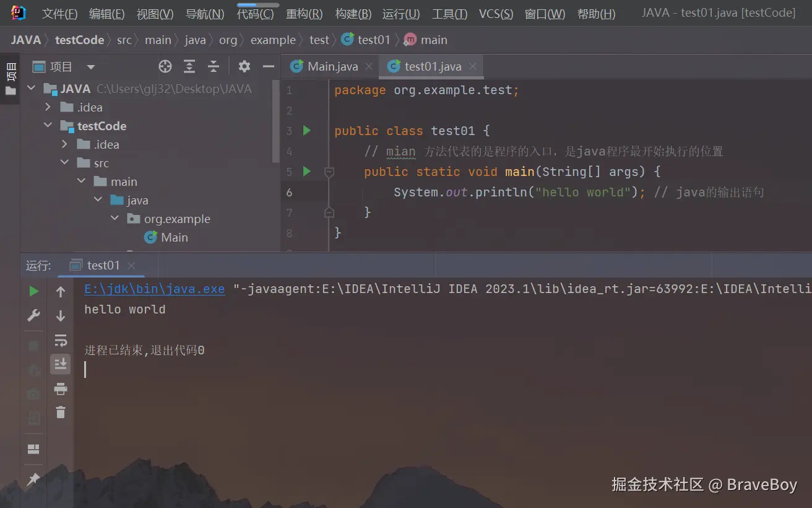Click the IntelliJ IDEA logo icon
This screenshot has width=812, height=508.
[x=18, y=13]
